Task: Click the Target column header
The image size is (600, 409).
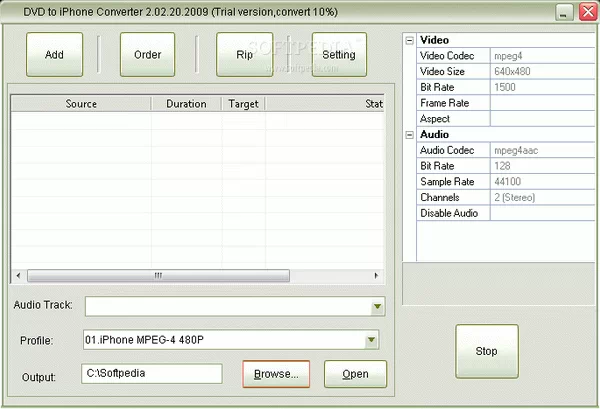Action: [243, 103]
